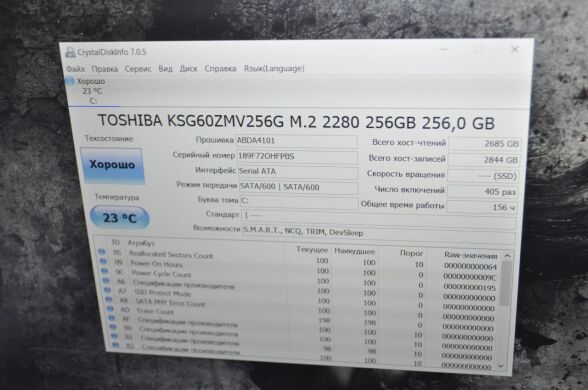This screenshot has height=390, width=588.
Task: Click the SMART list scrollbar down arrow
Action: click(x=502, y=366)
